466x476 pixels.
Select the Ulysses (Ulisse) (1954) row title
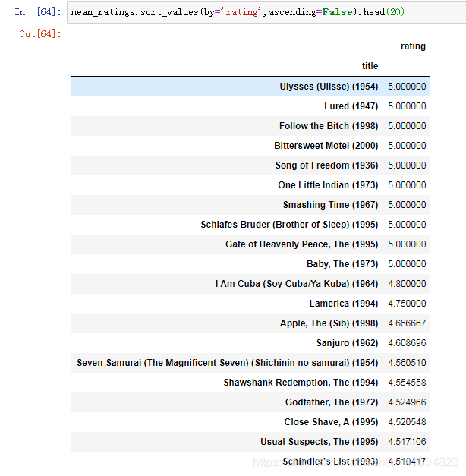[x=329, y=87]
